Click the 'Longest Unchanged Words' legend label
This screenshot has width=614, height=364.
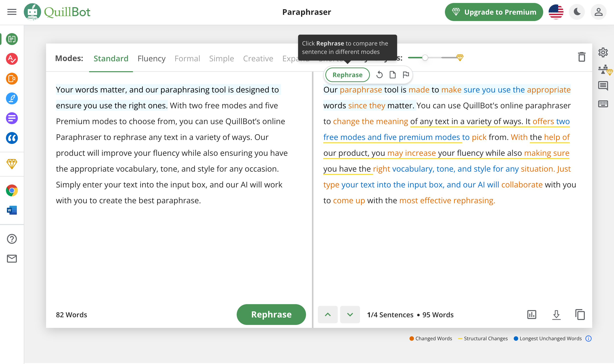point(551,339)
